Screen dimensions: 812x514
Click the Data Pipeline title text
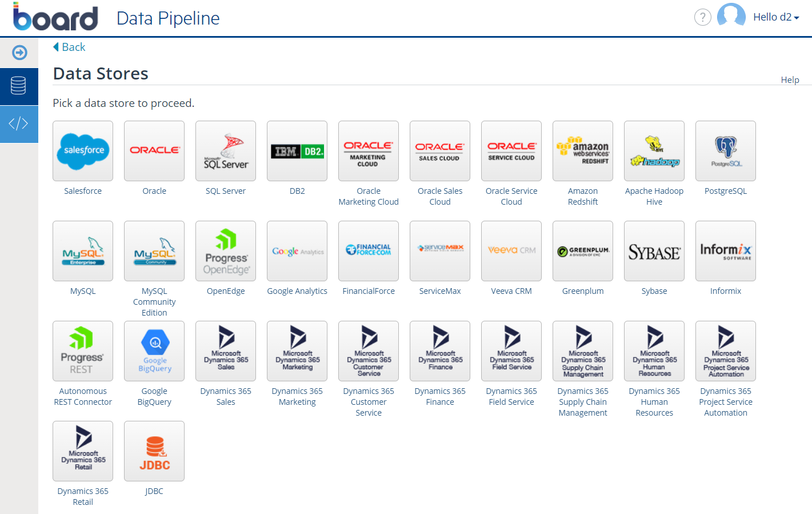click(x=168, y=18)
